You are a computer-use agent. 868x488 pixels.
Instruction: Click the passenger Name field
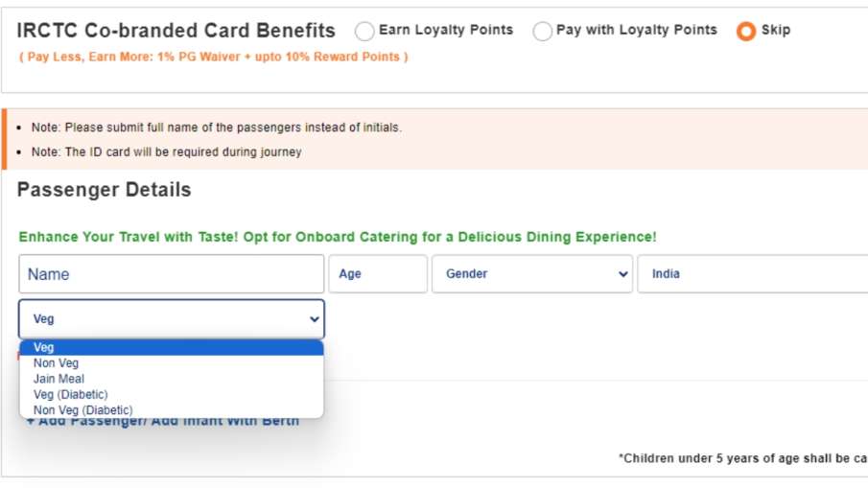pos(172,274)
